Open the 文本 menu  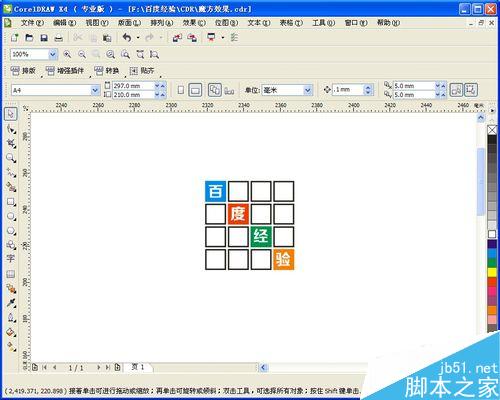[x=259, y=23]
